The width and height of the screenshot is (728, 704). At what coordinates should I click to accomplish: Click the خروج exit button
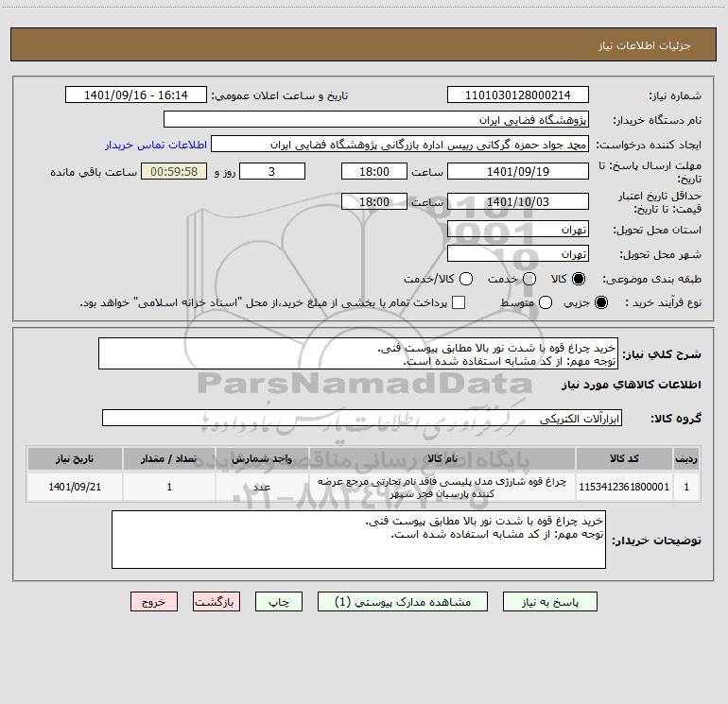click(x=154, y=602)
